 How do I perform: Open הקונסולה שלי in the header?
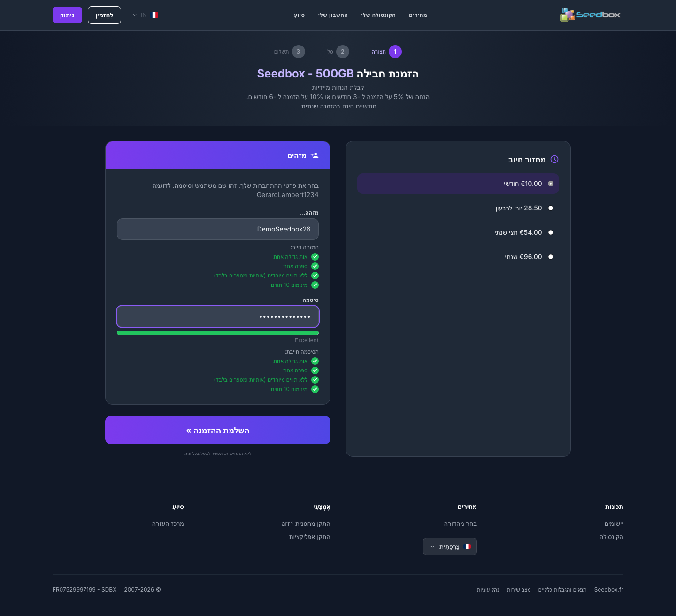[x=378, y=15]
